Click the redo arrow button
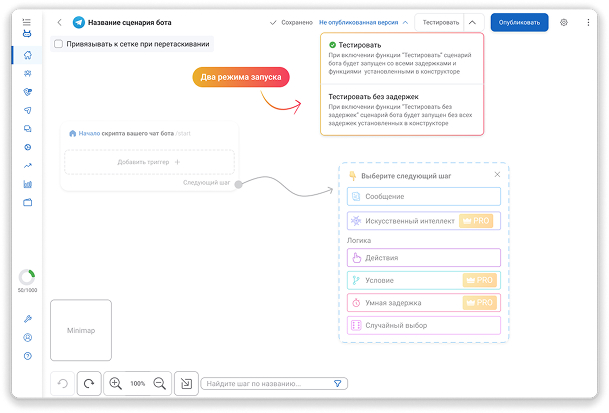This screenshot has width=609, height=413. tap(89, 383)
